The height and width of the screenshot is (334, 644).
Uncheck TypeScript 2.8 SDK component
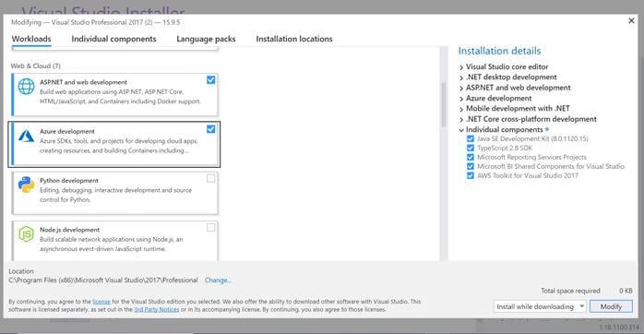pyautogui.click(x=471, y=148)
